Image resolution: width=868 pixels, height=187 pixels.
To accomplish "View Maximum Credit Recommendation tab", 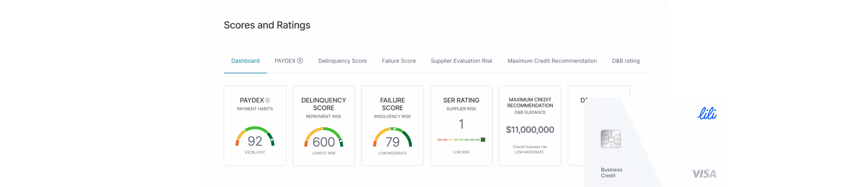I will click(x=552, y=61).
